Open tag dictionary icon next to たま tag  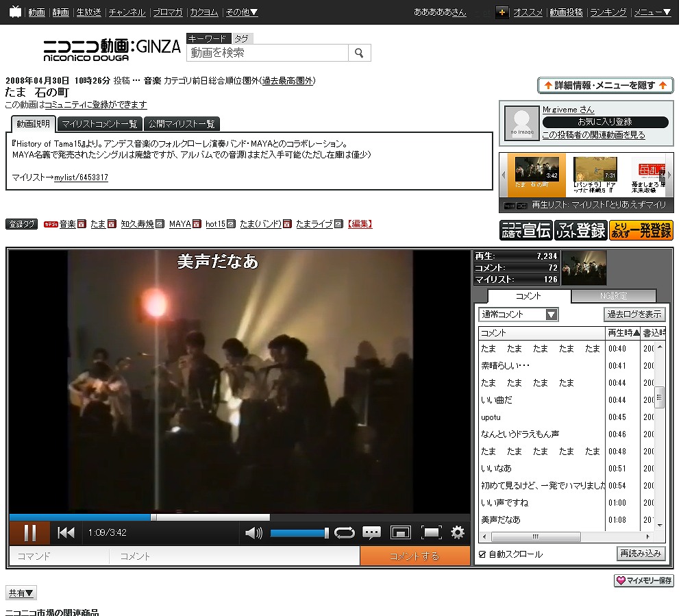pos(112,224)
